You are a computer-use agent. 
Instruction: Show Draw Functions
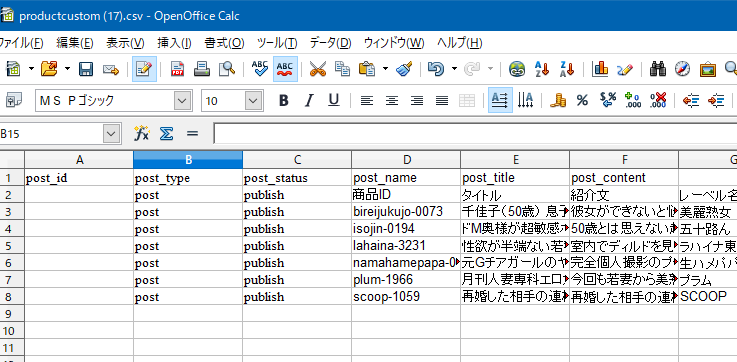pos(625,70)
